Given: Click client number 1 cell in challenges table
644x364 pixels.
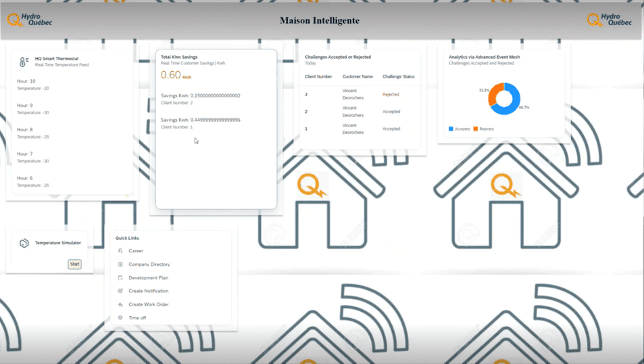Looking at the screenshot, I should [306, 129].
